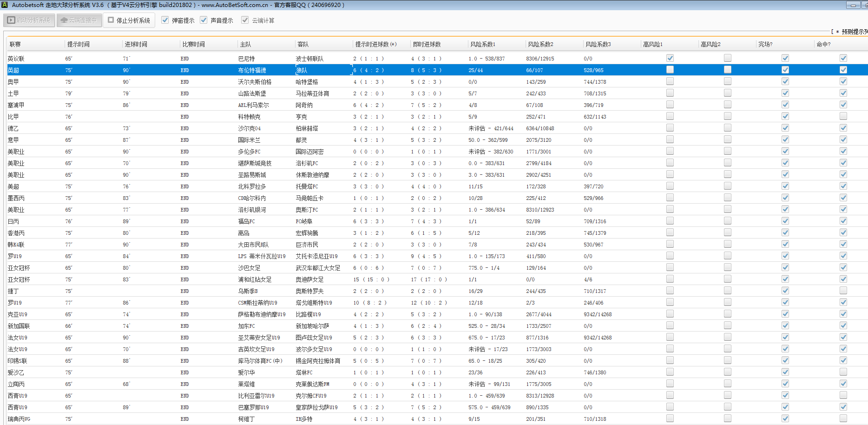The height and width of the screenshot is (425, 868).
Task: Check 高风险2 in the 布伦特福德 row
Action: (727, 70)
